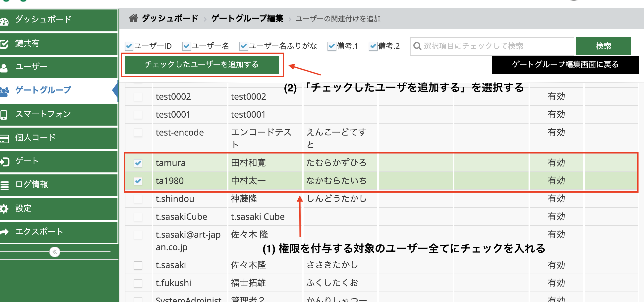The image size is (644, 302).
Task: Check the test0002 user row checkbox
Action: coord(138,97)
